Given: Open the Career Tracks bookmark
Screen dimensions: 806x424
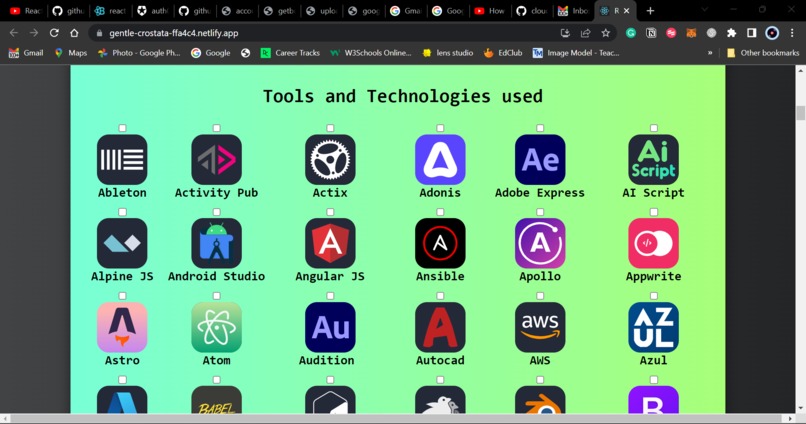Looking at the screenshot, I should (x=290, y=52).
